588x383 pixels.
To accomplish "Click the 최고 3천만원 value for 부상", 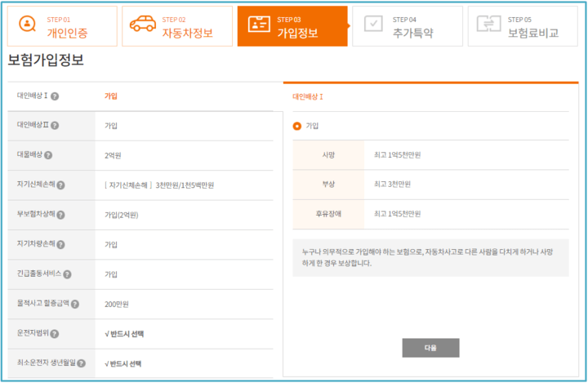I will [392, 185].
